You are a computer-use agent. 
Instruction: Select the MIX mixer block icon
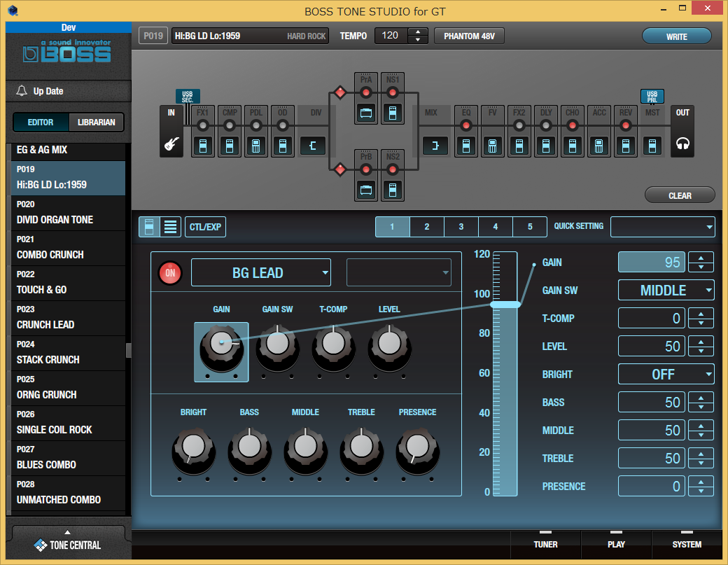(x=435, y=146)
